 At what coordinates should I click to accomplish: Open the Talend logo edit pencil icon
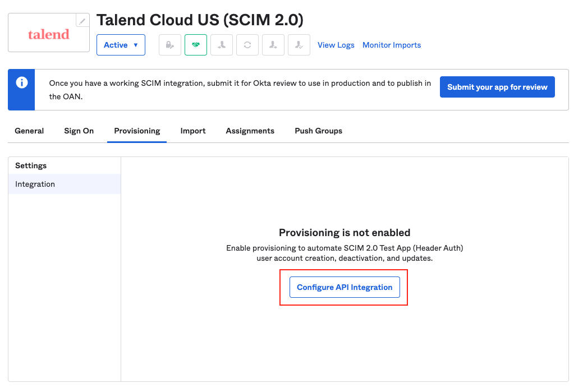(82, 20)
